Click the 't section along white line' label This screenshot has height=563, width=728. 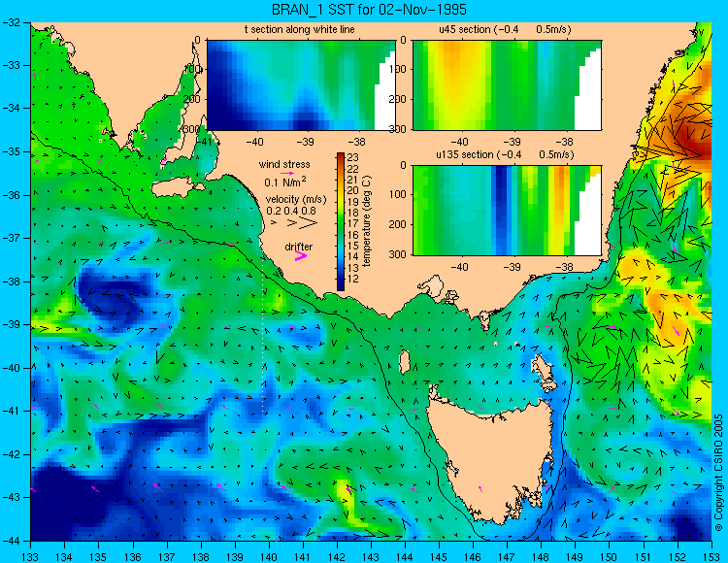[x=300, y=29]
